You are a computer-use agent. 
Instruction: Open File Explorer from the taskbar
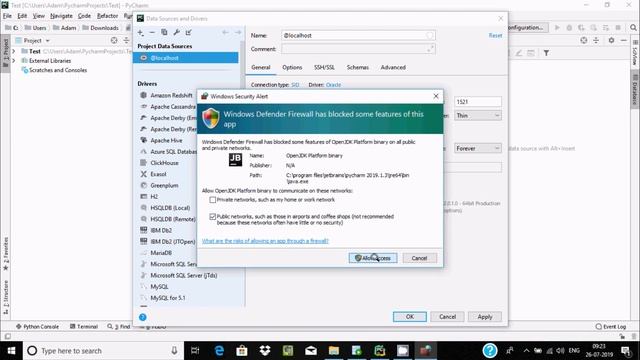point(334,351)
